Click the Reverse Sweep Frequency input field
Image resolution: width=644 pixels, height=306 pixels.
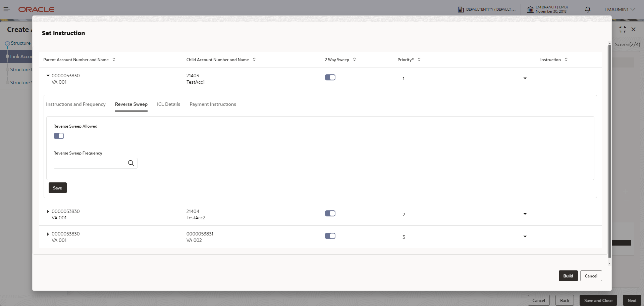(90, 164)
